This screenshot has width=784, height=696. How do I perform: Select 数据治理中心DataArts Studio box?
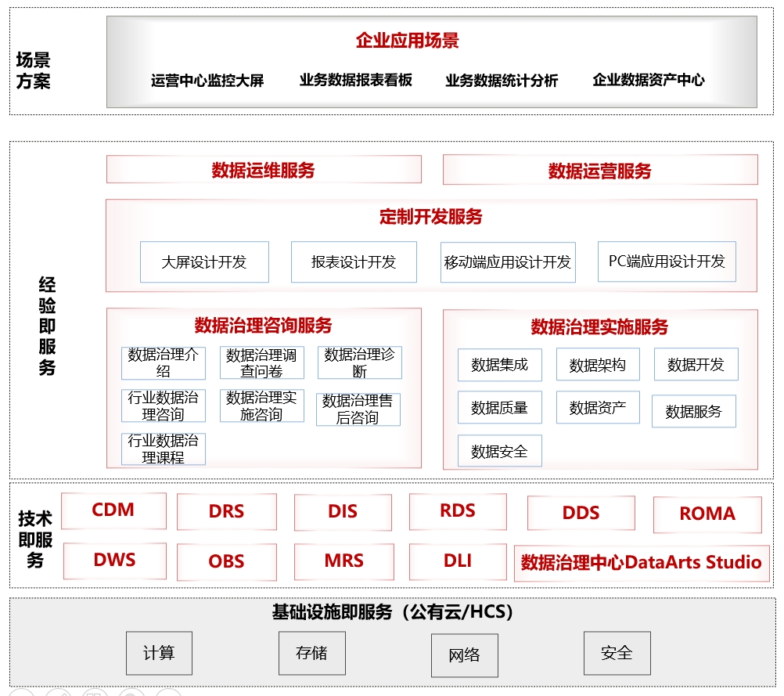pos(642,563)
